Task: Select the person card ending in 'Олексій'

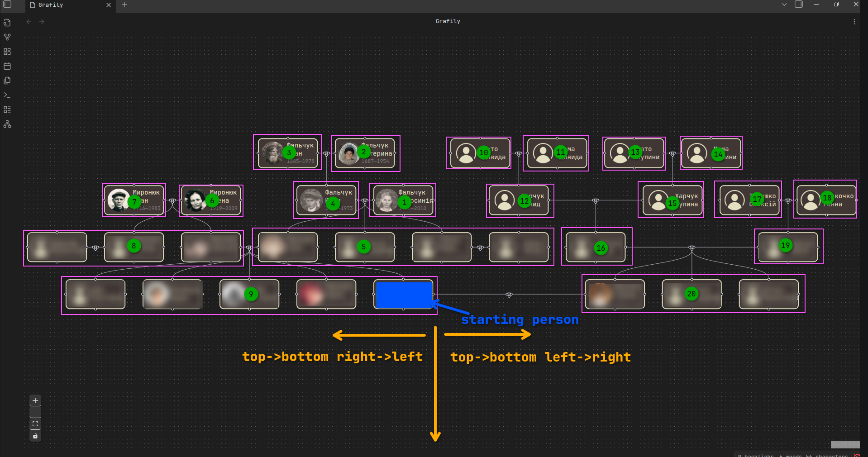Action: tap(749, 200)
